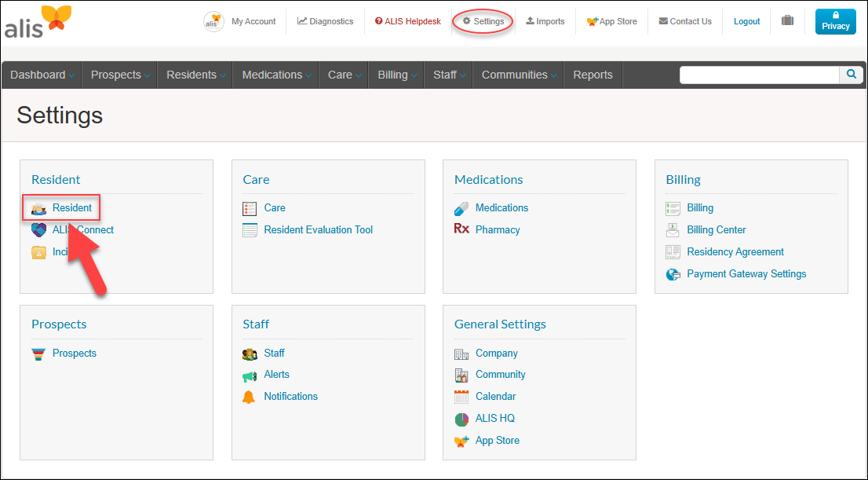This screenshot has width=868, height=480.
Task: Focus the search input field
Action: [760, 75]
